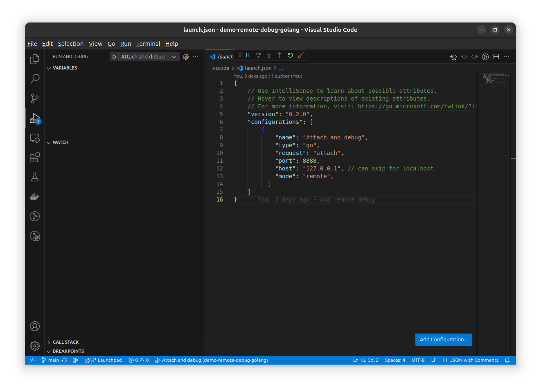Switch to the launch.json editor tab
The width and height of the screenshot is (541, 392).
tap(221, 57)
